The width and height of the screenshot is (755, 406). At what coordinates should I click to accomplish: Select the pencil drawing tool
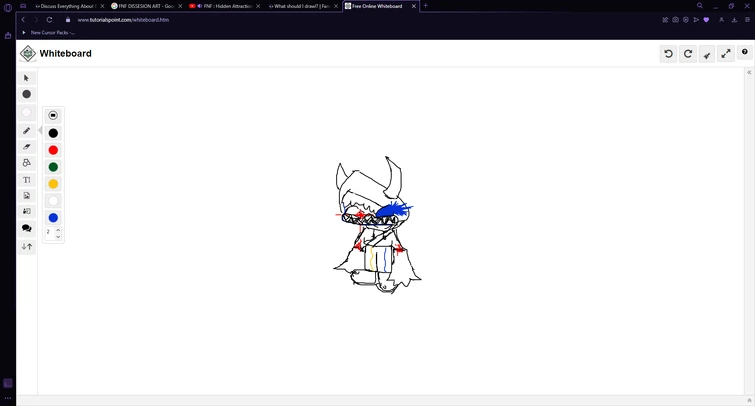coord(26,131)
